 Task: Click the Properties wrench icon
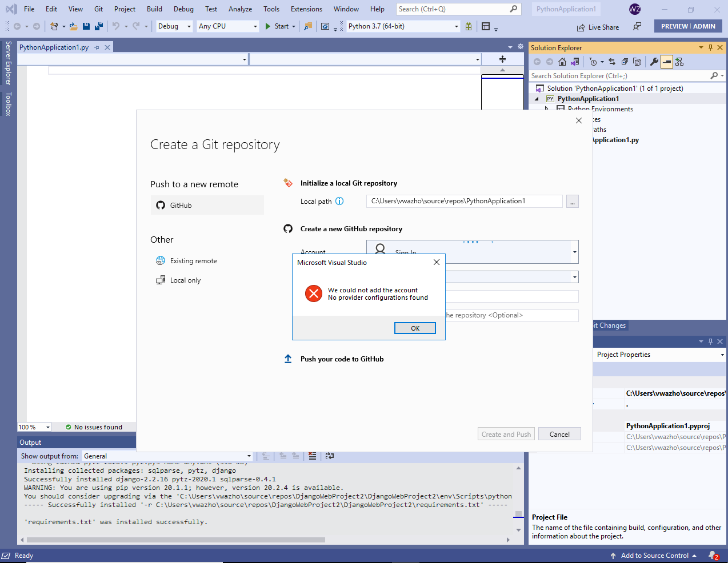pos(654,62)
